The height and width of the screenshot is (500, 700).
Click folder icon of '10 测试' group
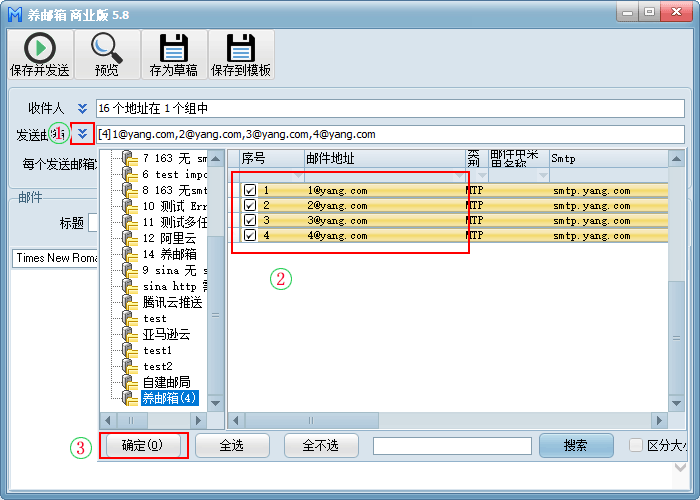[x=130, y=207]
